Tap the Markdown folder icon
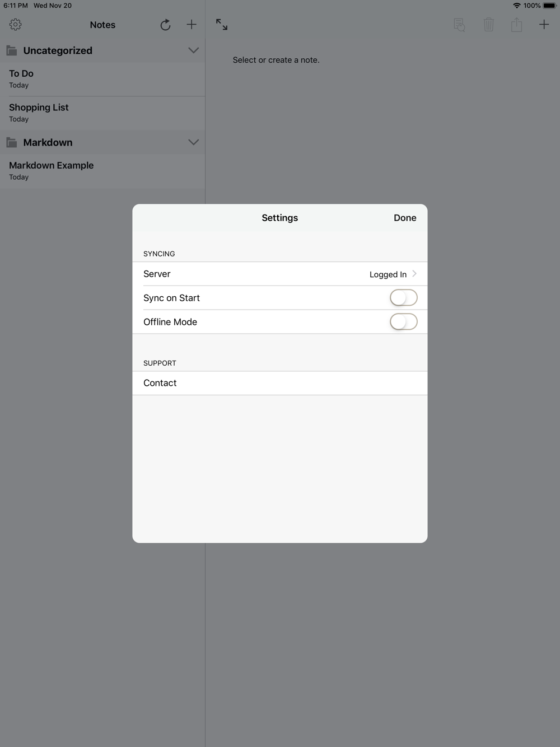This screenshot has width=560, height=747. 12,142
